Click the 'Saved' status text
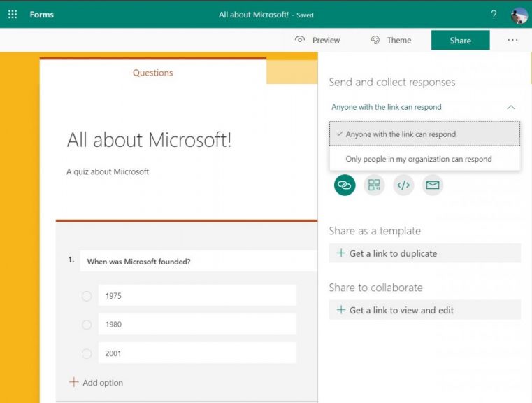Viewport: 532px width, 403px height. coord(305,15)
